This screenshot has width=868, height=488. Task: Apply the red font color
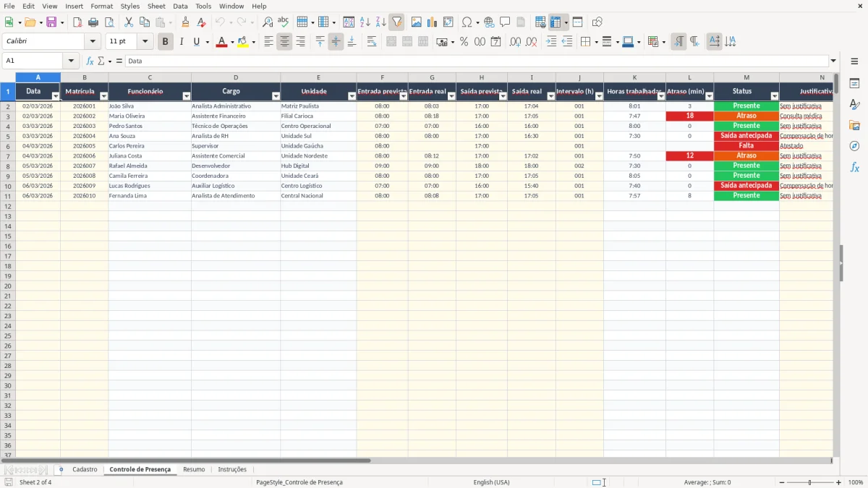pyautogui.click(x=221, y=42)
